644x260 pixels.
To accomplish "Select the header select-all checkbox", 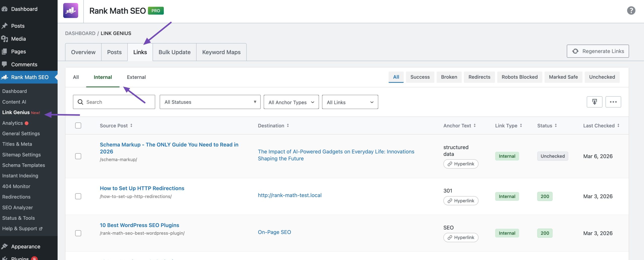I will point(78,125).
